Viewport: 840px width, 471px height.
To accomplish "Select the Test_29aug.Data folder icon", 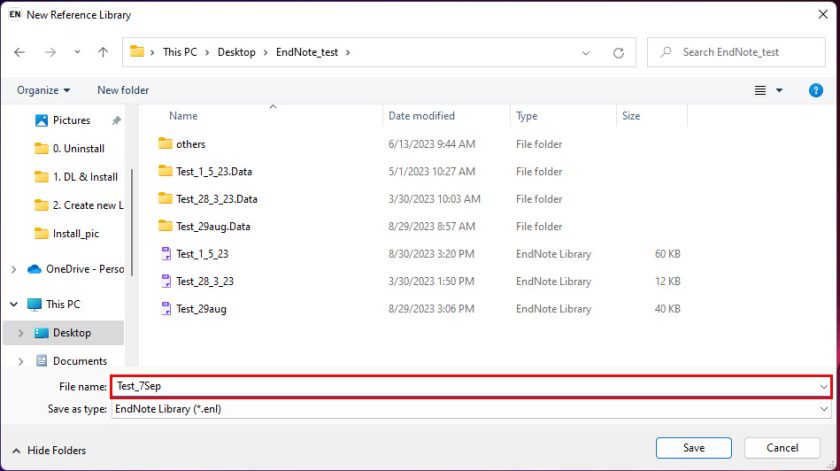I will [x=166, y=226].
